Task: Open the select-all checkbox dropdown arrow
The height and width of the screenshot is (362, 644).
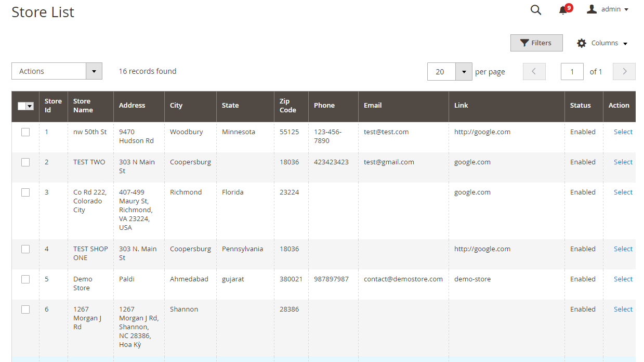Action: (30, 106)
